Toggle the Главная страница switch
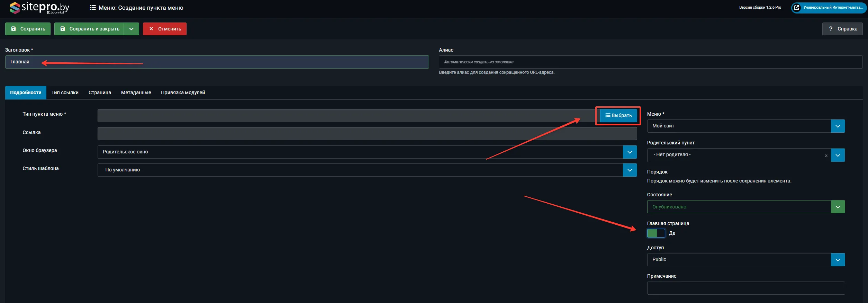This screenshot has width=868, height=303. (656, 233)
